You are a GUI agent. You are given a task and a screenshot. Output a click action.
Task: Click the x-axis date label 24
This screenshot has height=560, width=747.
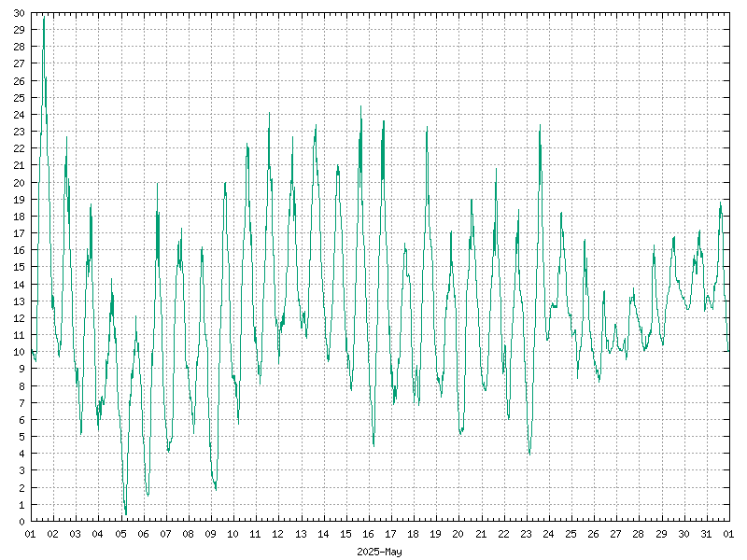[548, 534]
